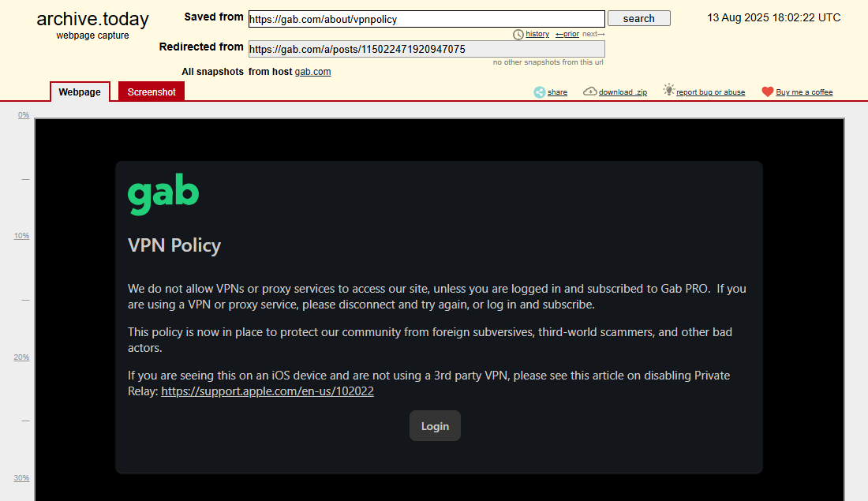Click the capture timestamp 13 Aug 2025
Image resolution: width=868 pixels, height=501 pixels.
point(774,17)
